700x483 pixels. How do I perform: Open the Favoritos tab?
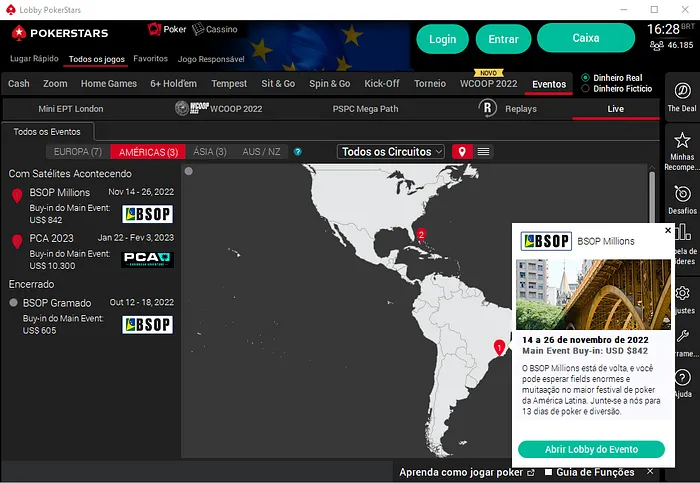pyautogui.click(x=150, y=58)
